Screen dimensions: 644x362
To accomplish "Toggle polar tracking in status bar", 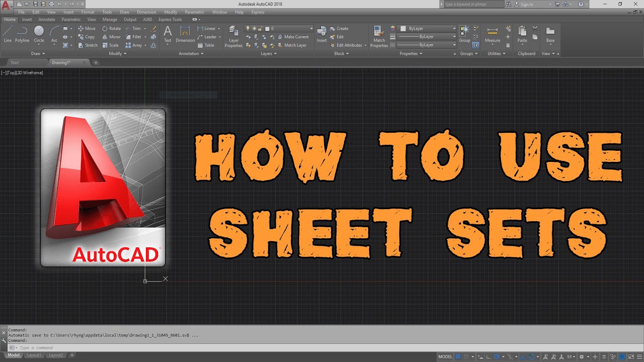I will click(x=497, y=356).
